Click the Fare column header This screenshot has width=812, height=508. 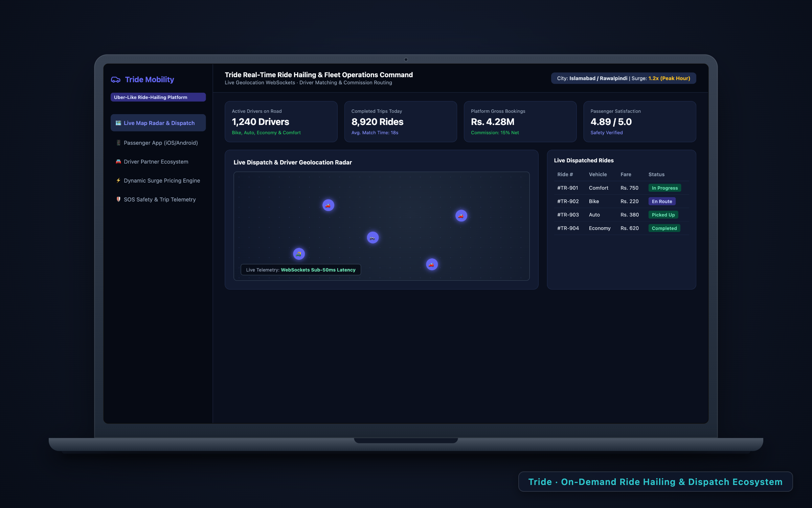(626, 174)
